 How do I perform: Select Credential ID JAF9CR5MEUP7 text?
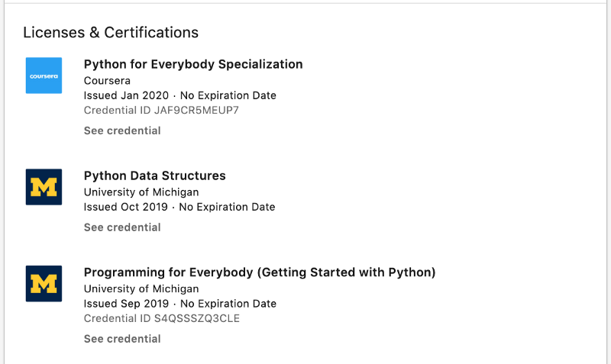161,110
